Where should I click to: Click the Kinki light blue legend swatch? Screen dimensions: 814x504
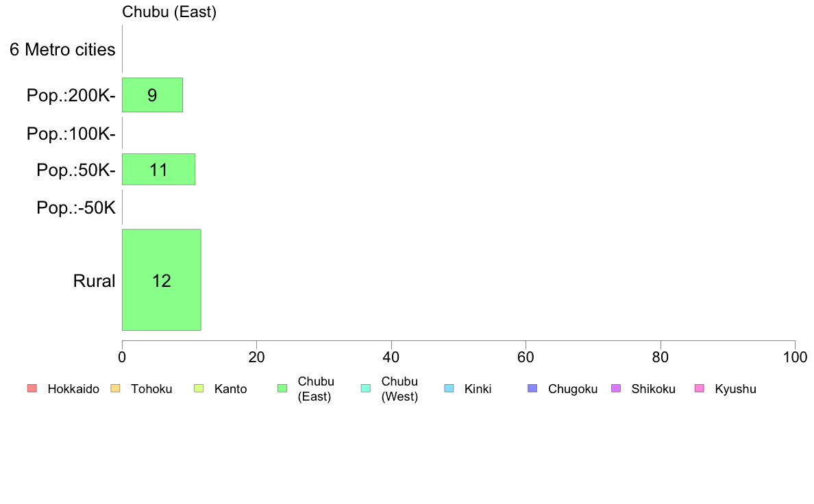coord(449,388)
